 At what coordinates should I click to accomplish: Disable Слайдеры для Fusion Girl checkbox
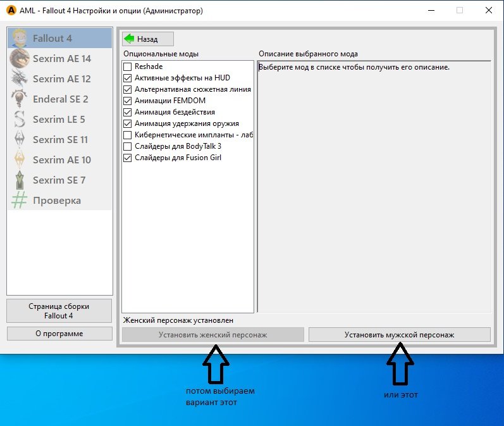pyautogui.click(x=128, y=158)
